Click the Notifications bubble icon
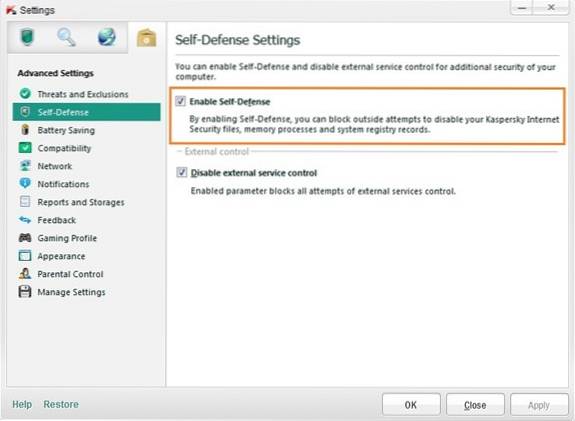Image resolution: width=575 pixels, height=421 pixels. pyautogui.click(x=25, y=183)
